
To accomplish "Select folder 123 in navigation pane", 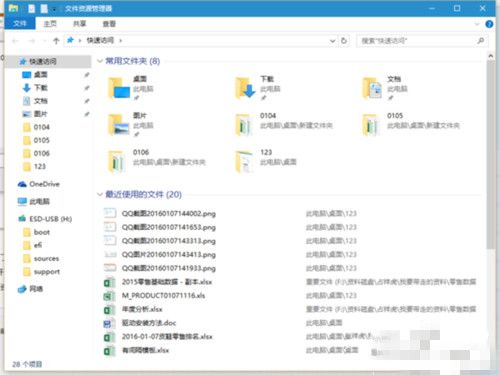I will coord(39,166).
